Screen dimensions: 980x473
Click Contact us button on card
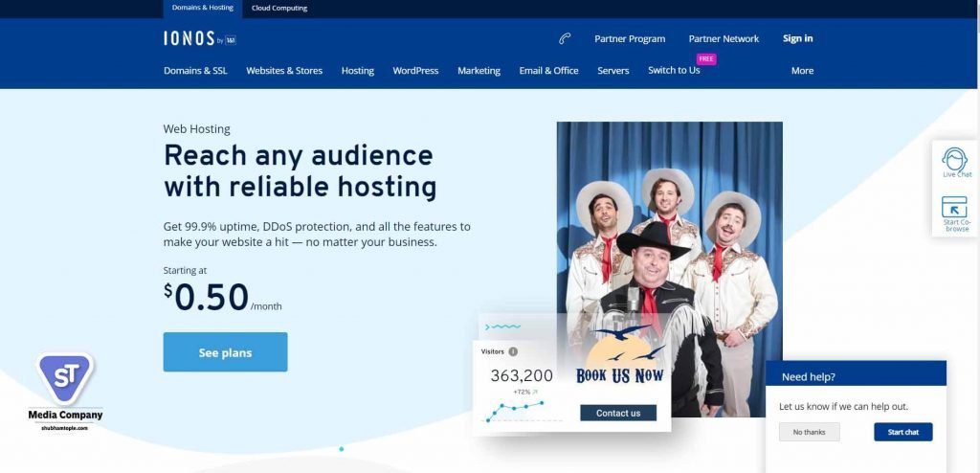point(618,413)
